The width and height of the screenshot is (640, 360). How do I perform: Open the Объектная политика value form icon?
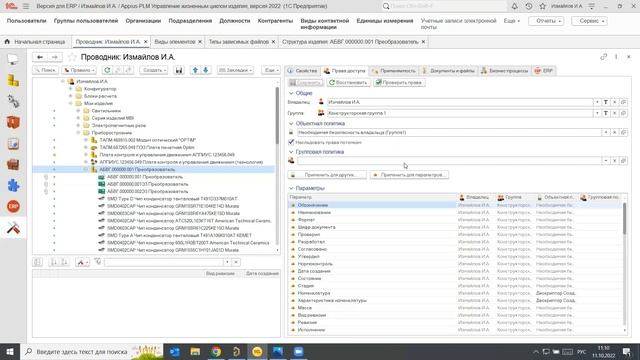(623, 132)
